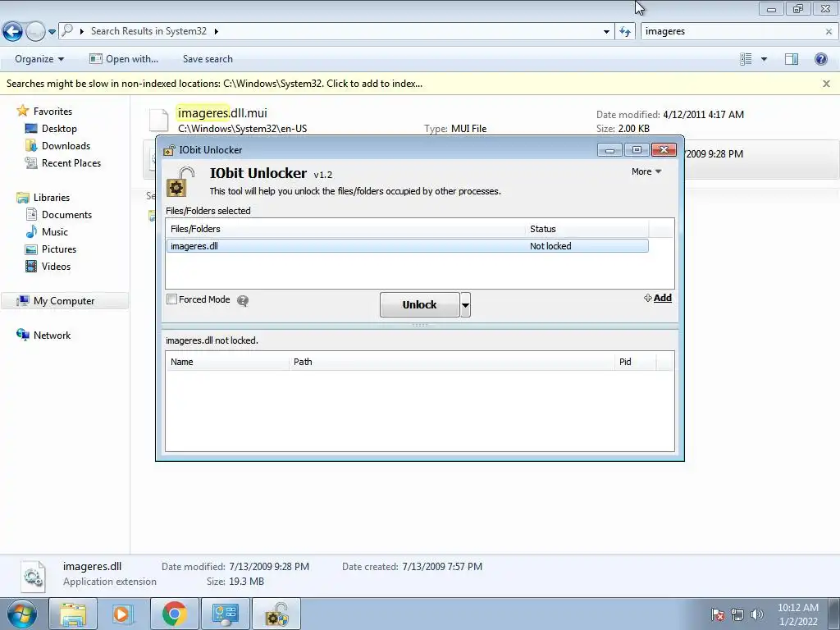Viewport: 840px width, 630px height.
Task: Click the Change your view icon
Action: click(x=746, y=59)
